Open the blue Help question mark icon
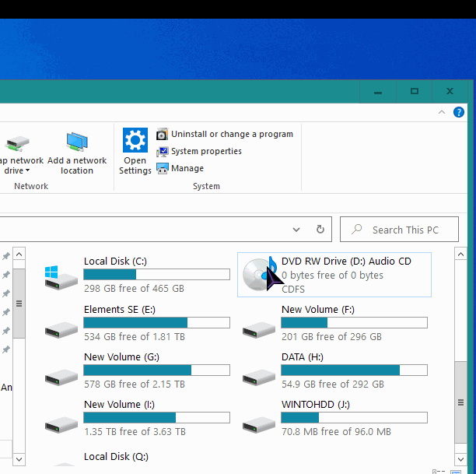 459,113
